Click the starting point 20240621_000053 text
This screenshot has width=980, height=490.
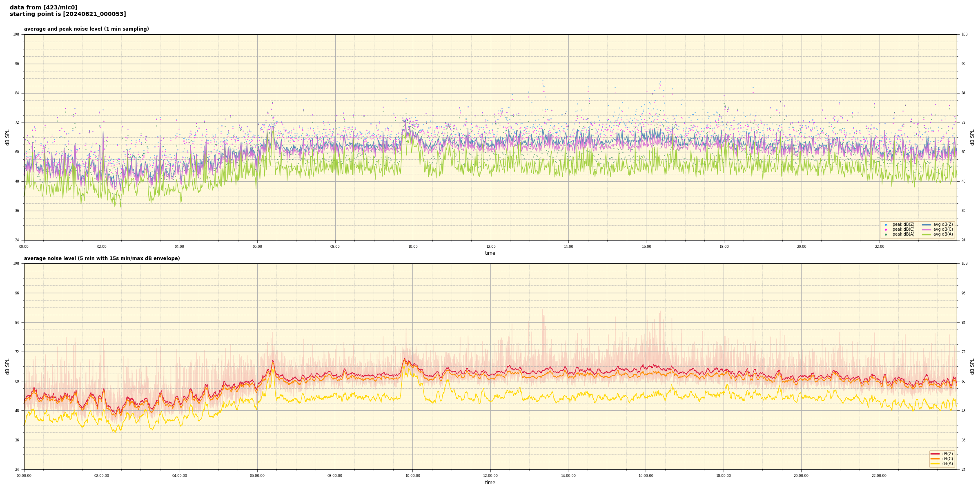click(68, 14)
